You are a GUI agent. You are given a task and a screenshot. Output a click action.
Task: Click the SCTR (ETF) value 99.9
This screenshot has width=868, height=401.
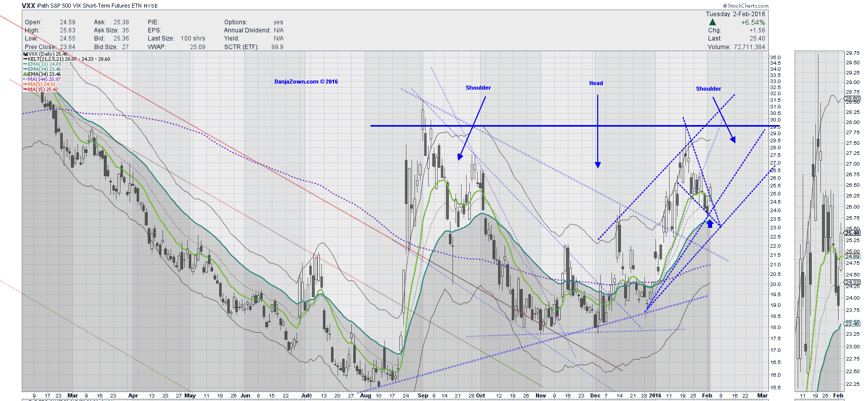click(x=277, y=47)
